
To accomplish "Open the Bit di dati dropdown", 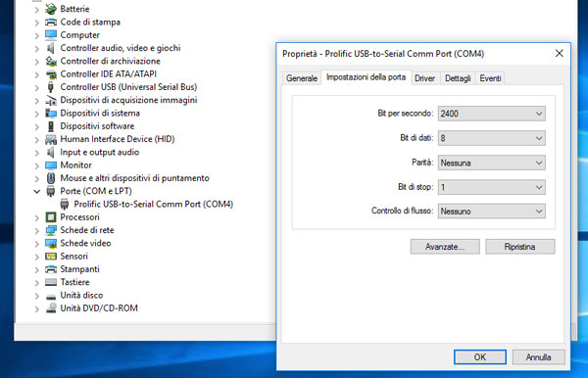I will [492, 138].
